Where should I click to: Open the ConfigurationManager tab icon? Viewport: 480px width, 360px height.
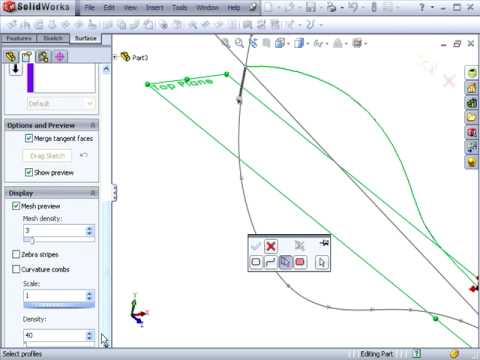(x=43, y=56)
